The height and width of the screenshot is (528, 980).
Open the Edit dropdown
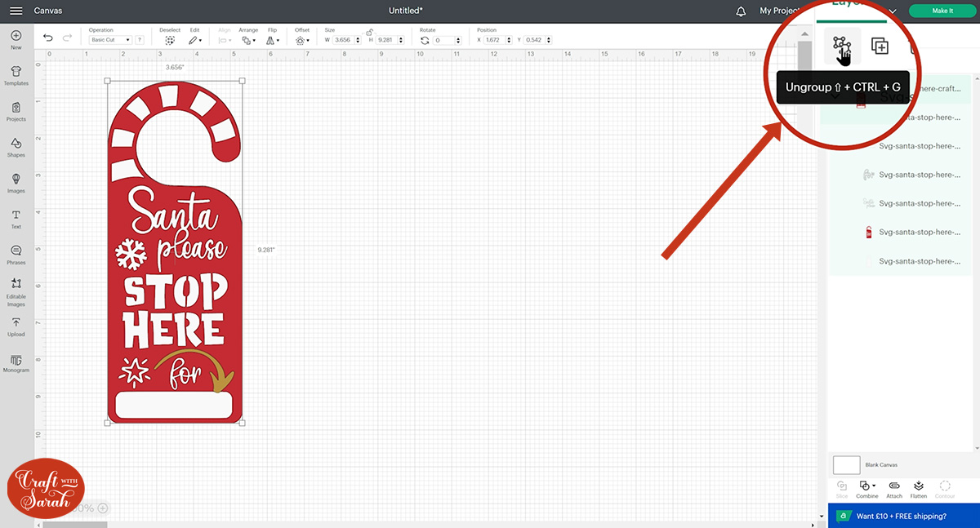[194, 40]
